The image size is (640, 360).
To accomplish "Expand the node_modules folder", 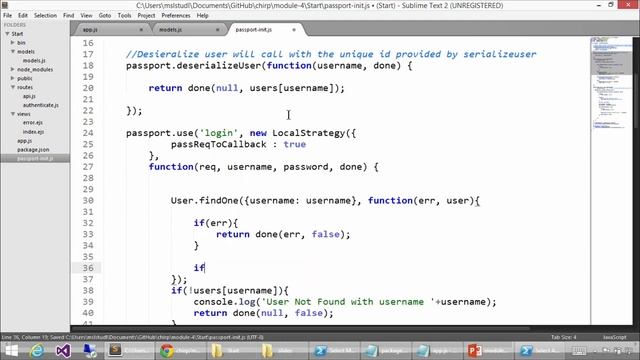I will click(13, 69).
